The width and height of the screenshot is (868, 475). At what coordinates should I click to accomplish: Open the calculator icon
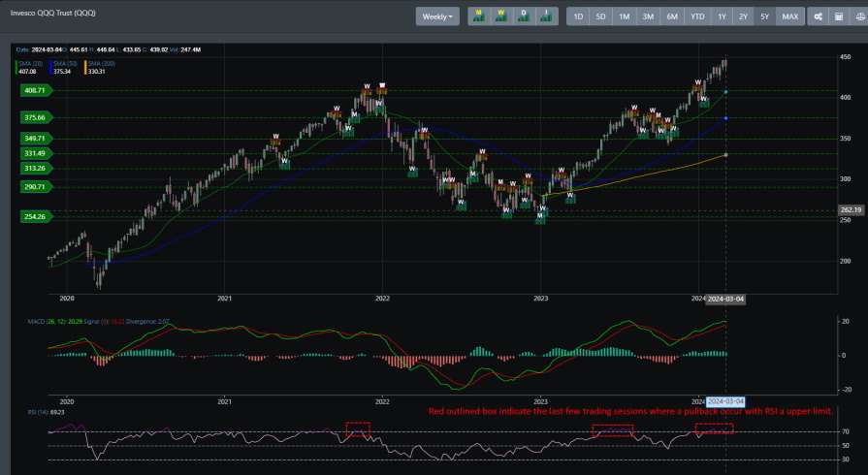[x=839, y=16]
